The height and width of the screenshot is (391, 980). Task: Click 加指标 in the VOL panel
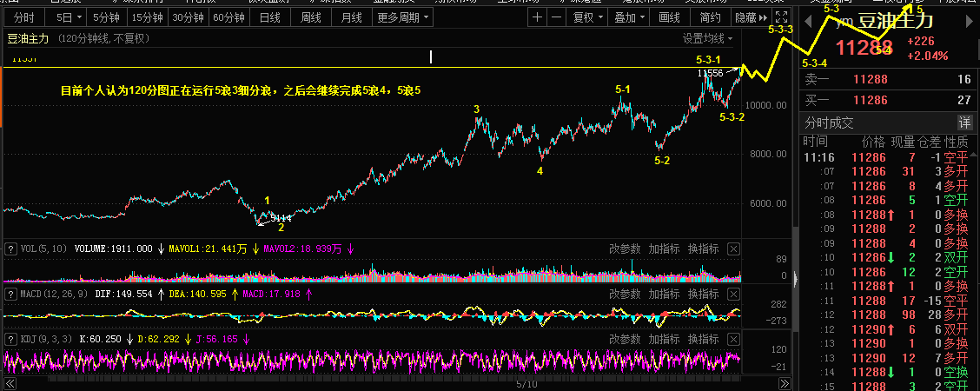point(664,249)
